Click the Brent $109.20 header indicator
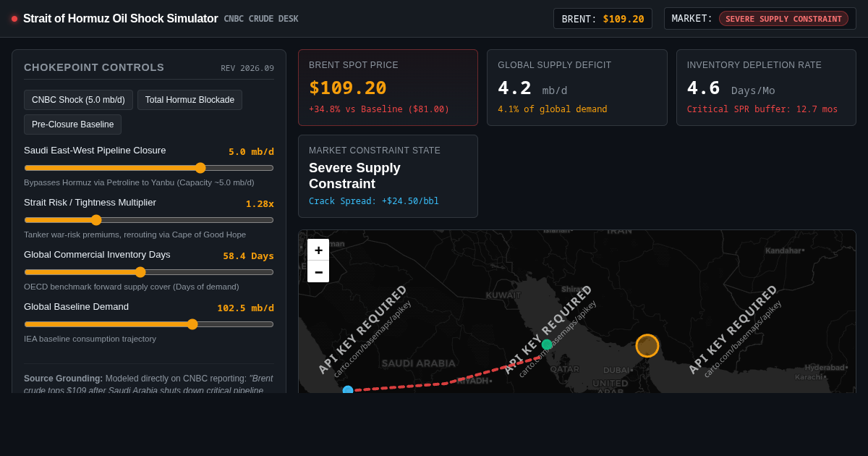This screenshot has height=456, width=868. 603,19
